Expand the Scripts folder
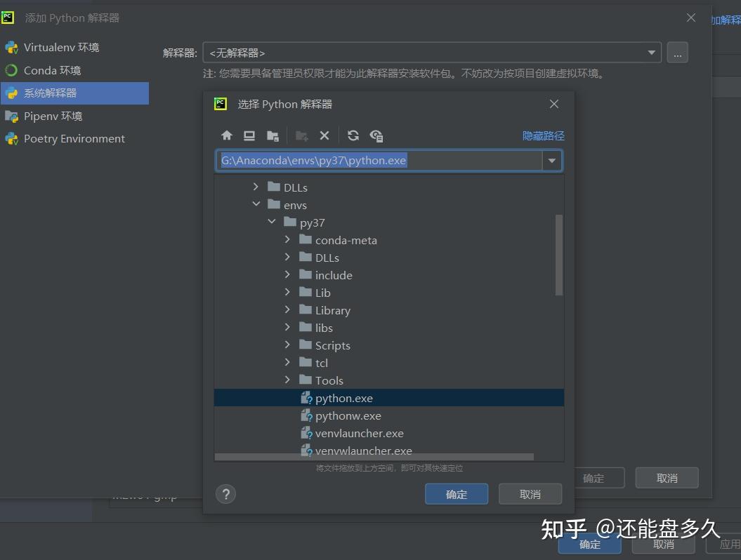The height and width of the screenshot is (560, 741). point(287,345)
